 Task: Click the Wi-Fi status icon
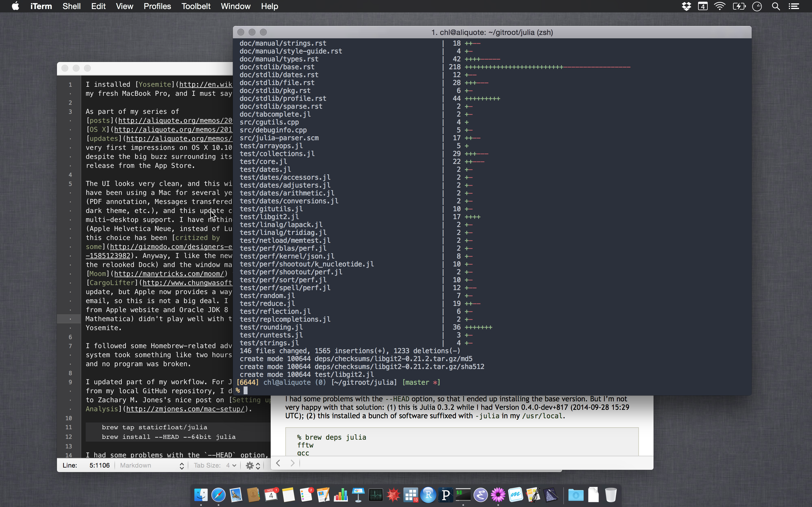coord(720,6)
